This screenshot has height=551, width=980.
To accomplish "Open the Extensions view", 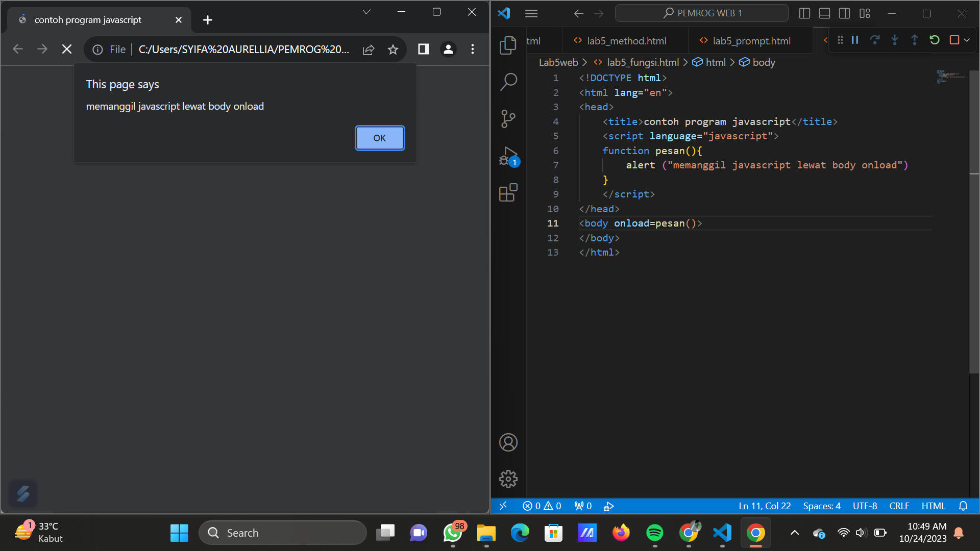I will [x=508, y=192].
